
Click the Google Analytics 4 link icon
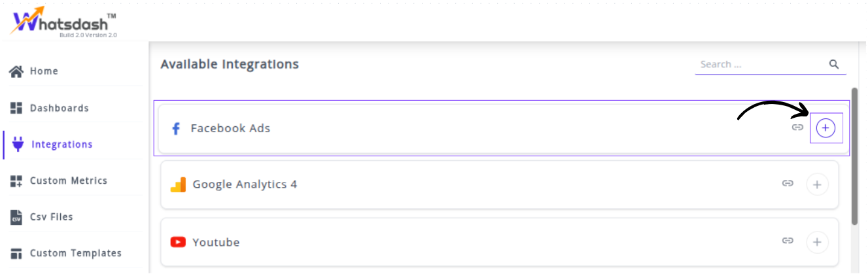788,184
